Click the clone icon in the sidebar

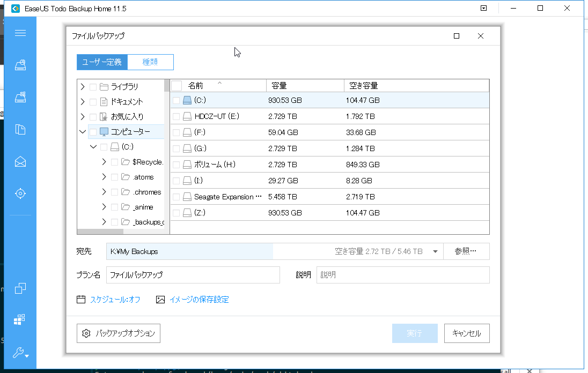tap(20, 288)
